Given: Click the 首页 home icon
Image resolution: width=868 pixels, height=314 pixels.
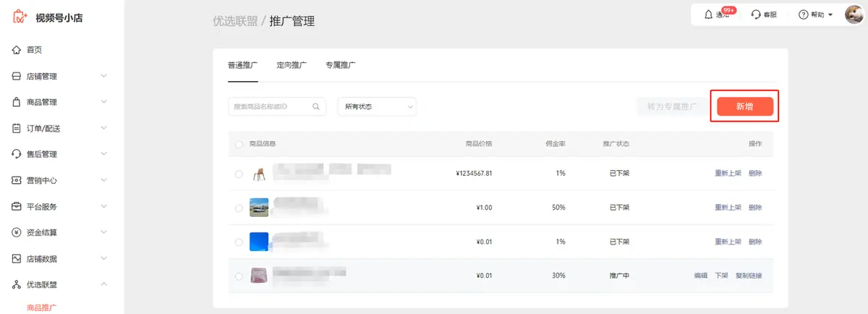Looking at the screenshot, I should [17, 50].
